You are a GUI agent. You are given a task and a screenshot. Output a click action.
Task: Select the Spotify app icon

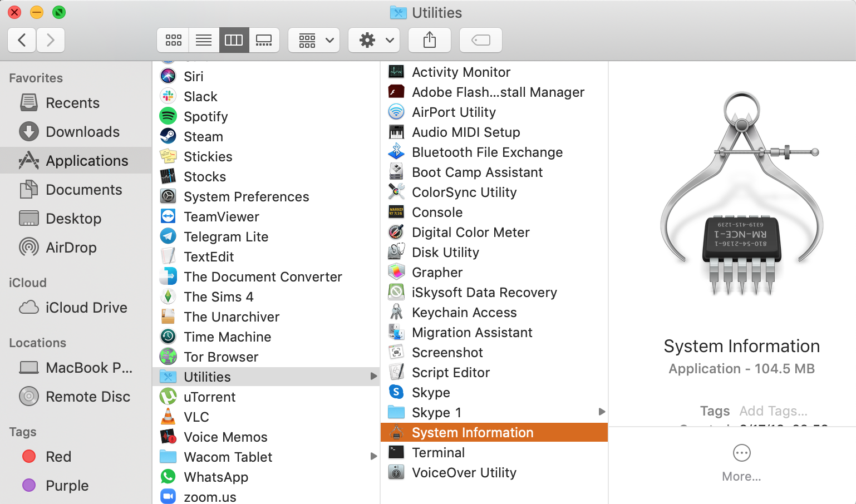coord(168,116)
